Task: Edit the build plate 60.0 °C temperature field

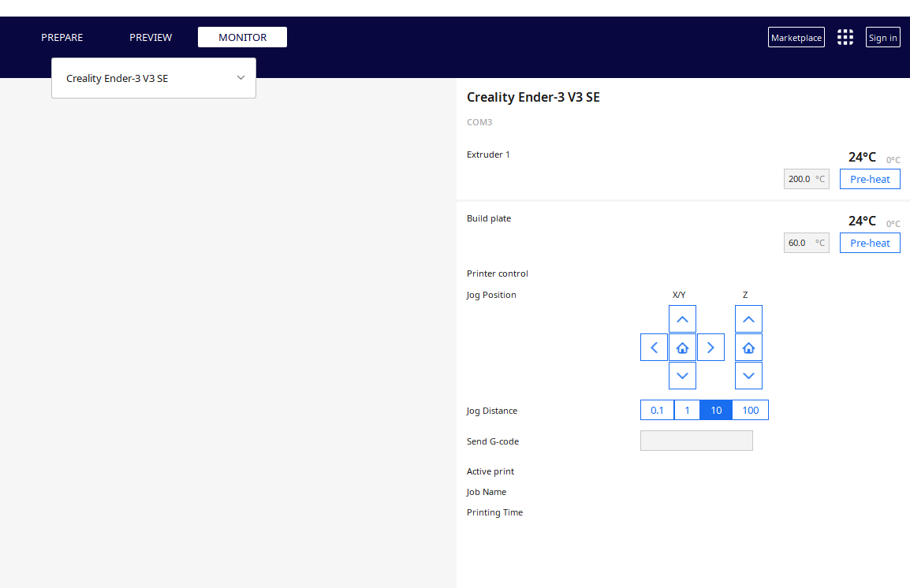Action: coord(806,243)
